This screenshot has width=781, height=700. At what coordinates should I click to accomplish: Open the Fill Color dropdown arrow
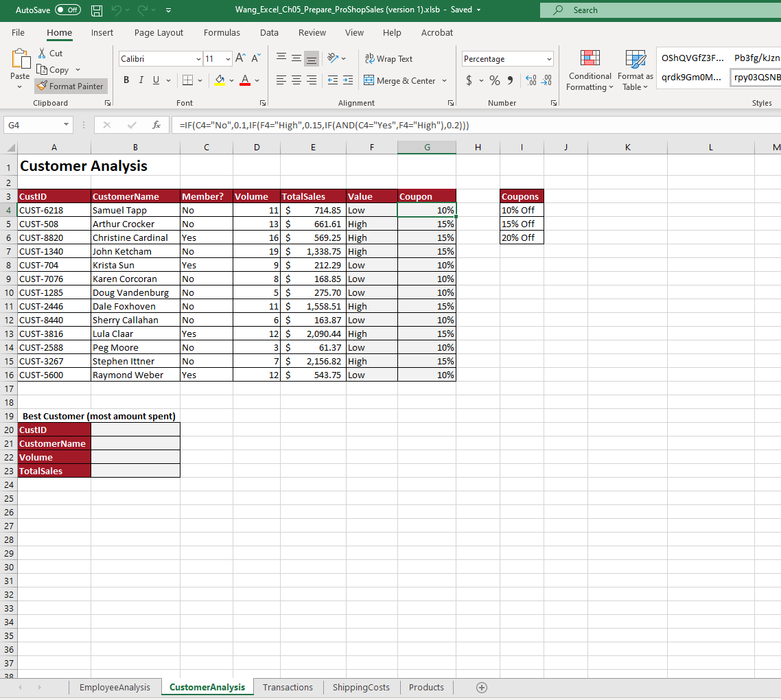231,80
